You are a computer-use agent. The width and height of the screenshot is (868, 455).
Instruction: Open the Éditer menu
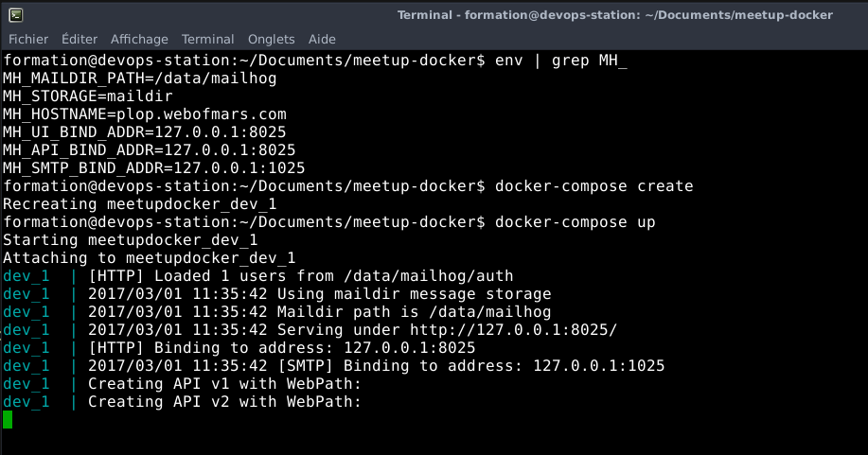[80, 40]
